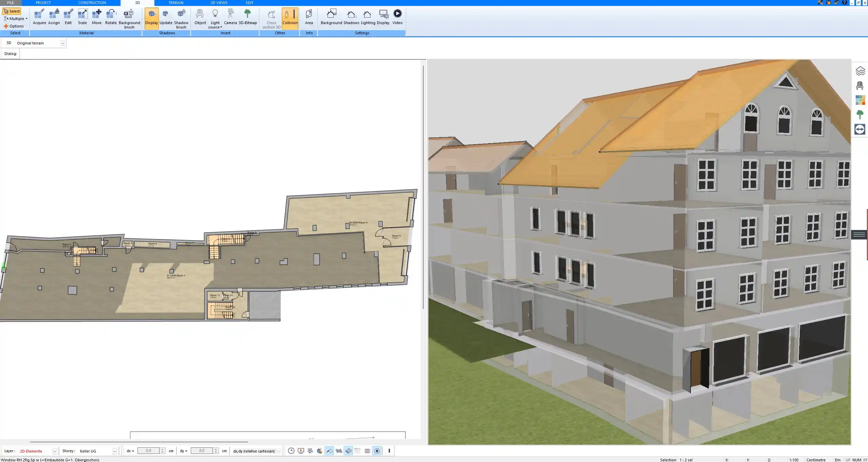Open the Original terrain dropdown
Screen dimensions: 868x462
[63, 43]
